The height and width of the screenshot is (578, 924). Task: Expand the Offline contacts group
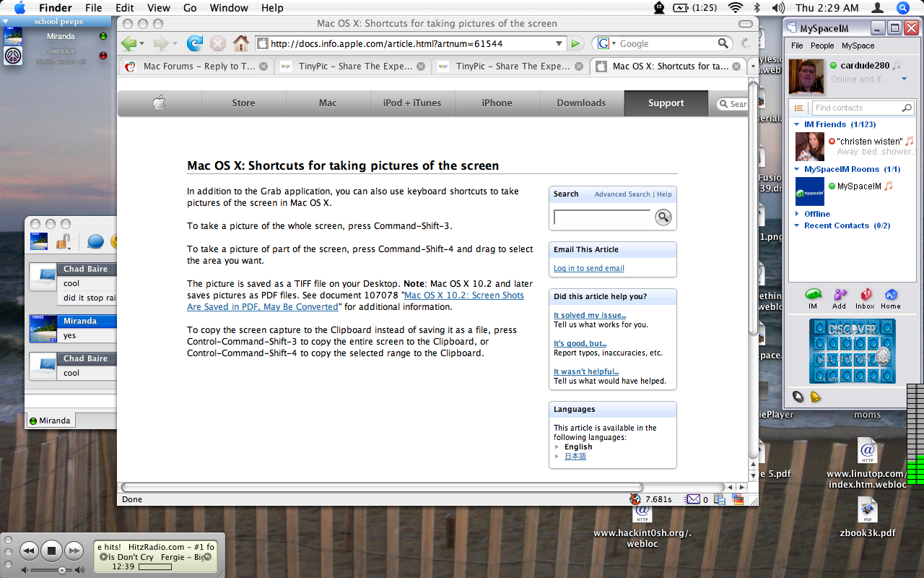[798, 214]
